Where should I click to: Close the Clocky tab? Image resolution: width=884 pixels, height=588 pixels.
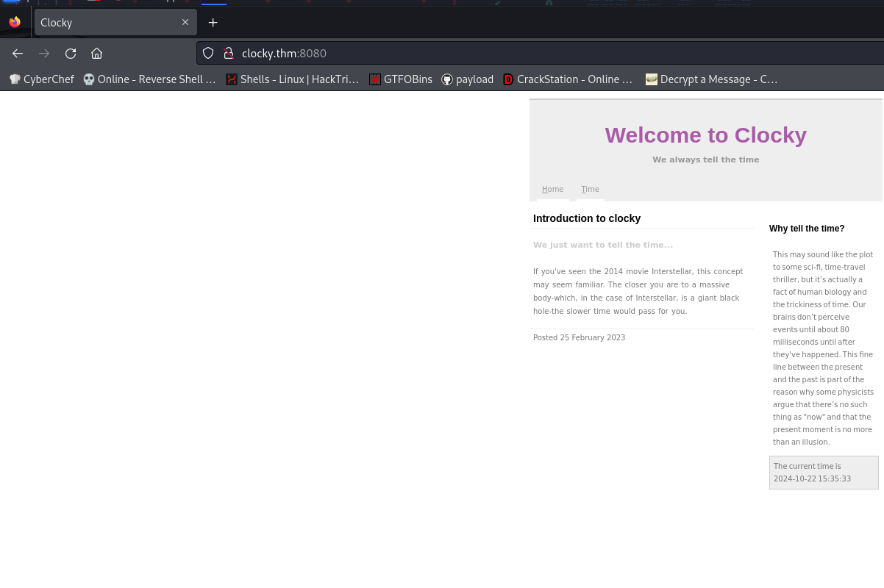coord(185,23)
